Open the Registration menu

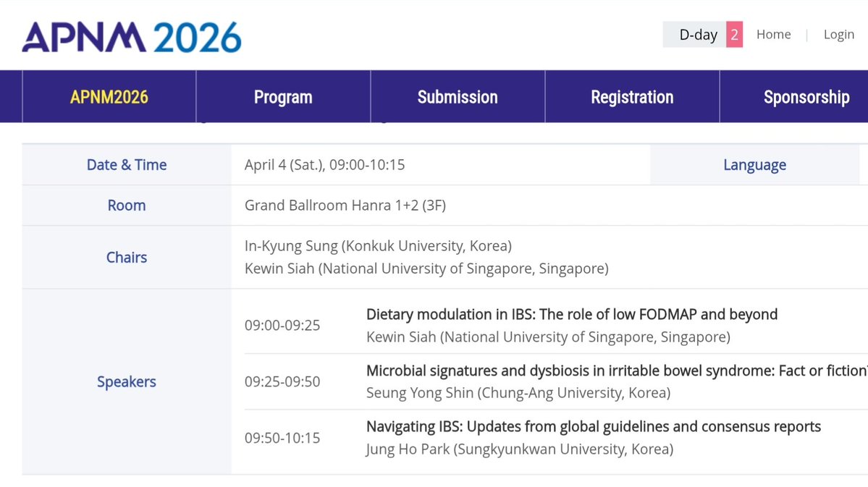632,97
